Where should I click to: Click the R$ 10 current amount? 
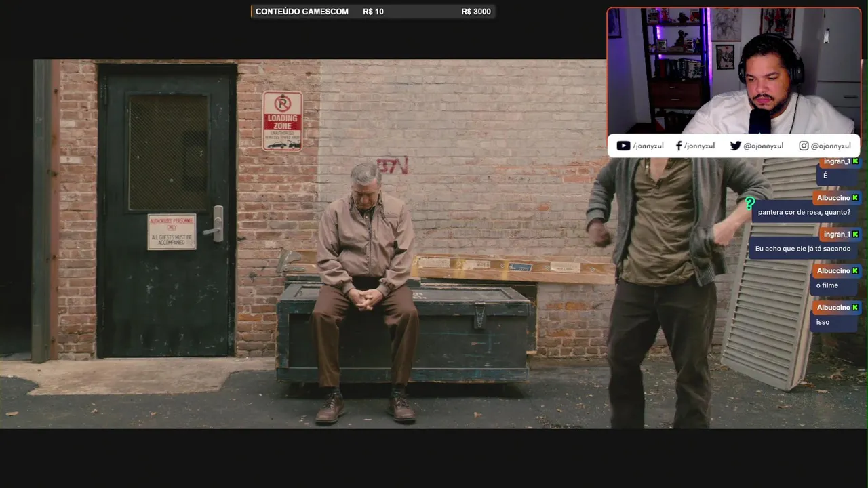pos(373,12)
